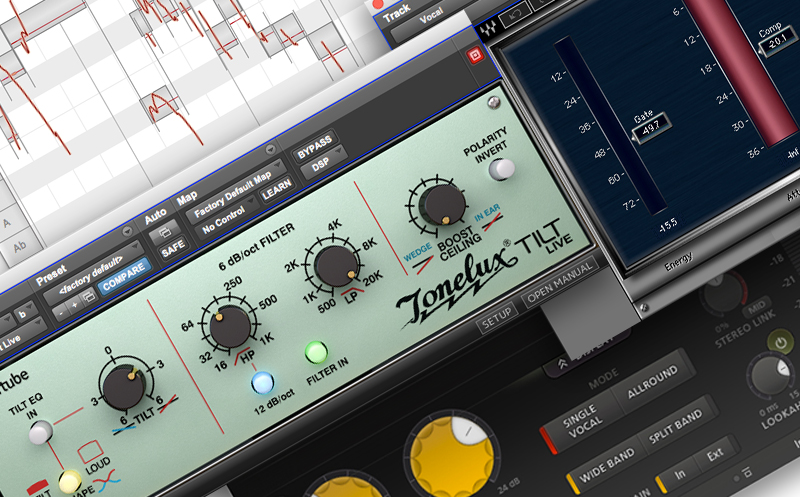Toggle the green Filter In light
This screenshot has height=497, width=800.
click(x=316, y=352)
